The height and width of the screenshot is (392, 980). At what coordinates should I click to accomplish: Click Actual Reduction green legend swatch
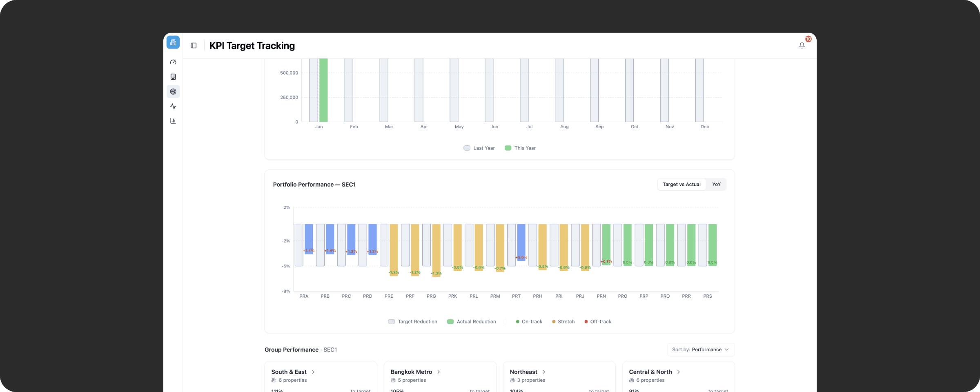450,322
